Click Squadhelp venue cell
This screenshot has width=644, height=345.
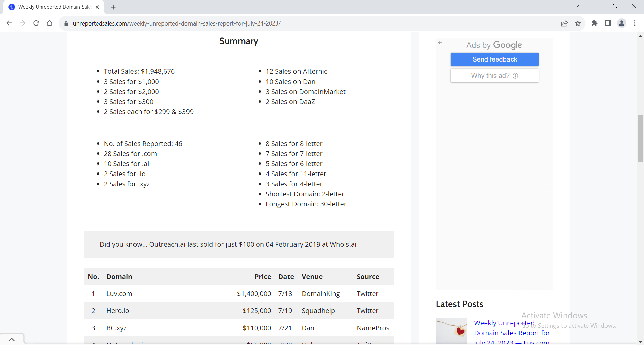coord(318,311)
